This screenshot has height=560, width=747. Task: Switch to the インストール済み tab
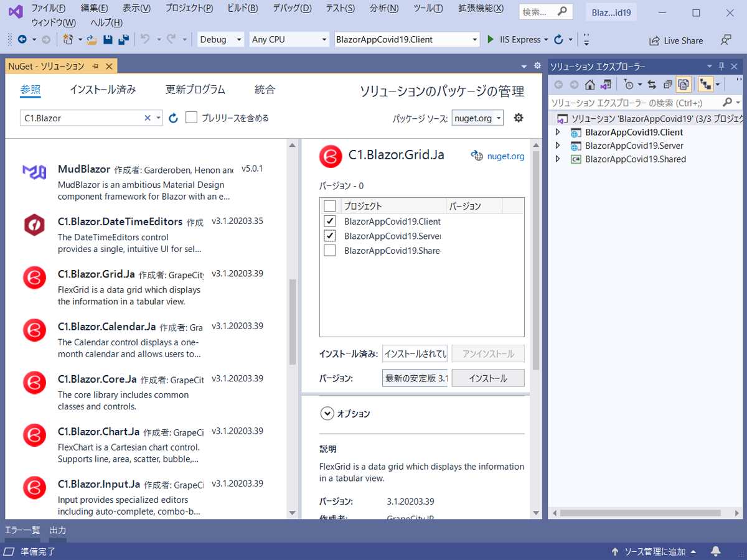pyautogui.click(x=103, y=90)
